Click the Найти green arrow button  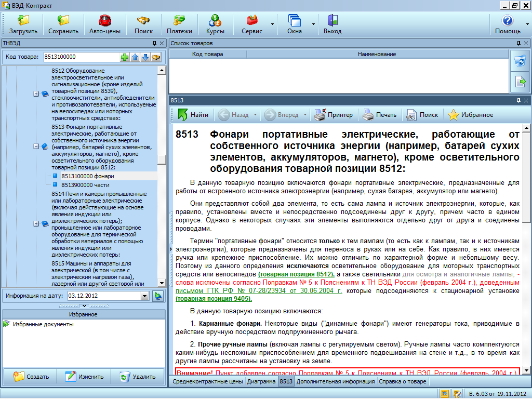[x=193, y=115]
